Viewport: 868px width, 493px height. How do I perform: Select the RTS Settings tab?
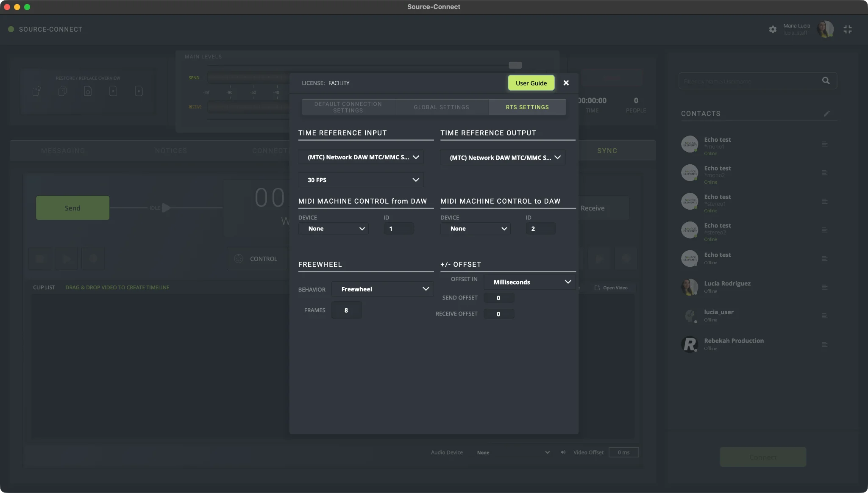pos(527,107)
